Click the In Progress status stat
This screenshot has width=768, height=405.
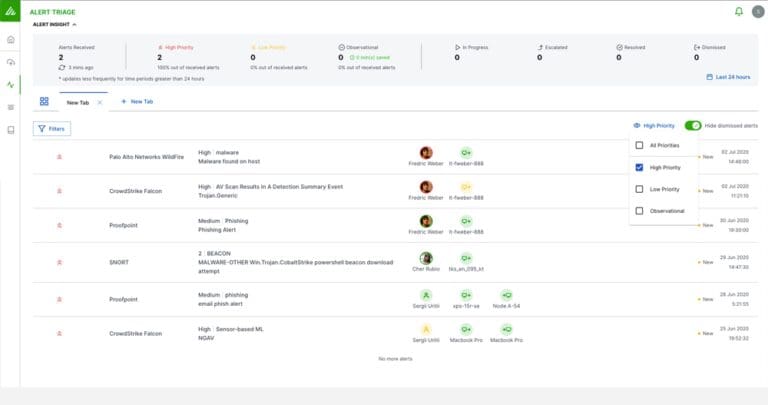pos(471,52)
